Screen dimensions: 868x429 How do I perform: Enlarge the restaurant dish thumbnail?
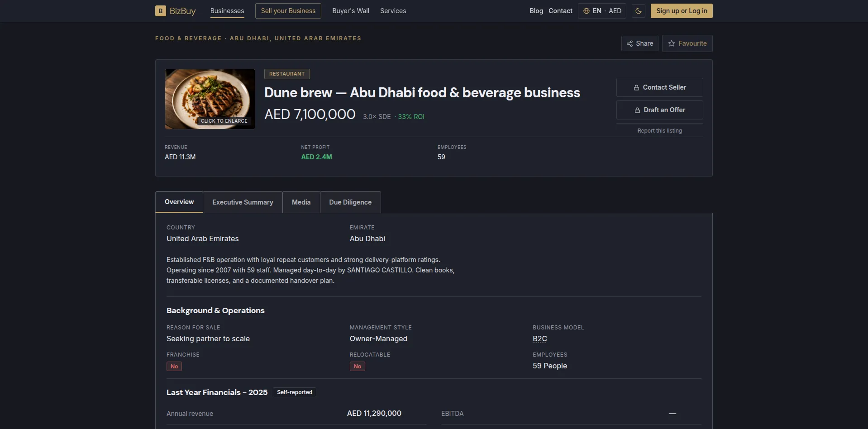coord(210,99)
